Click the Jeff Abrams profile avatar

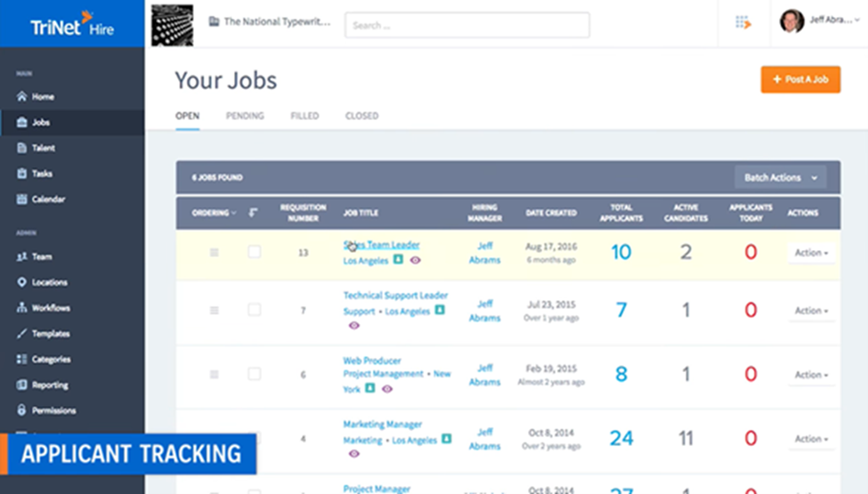pos(791,21)
